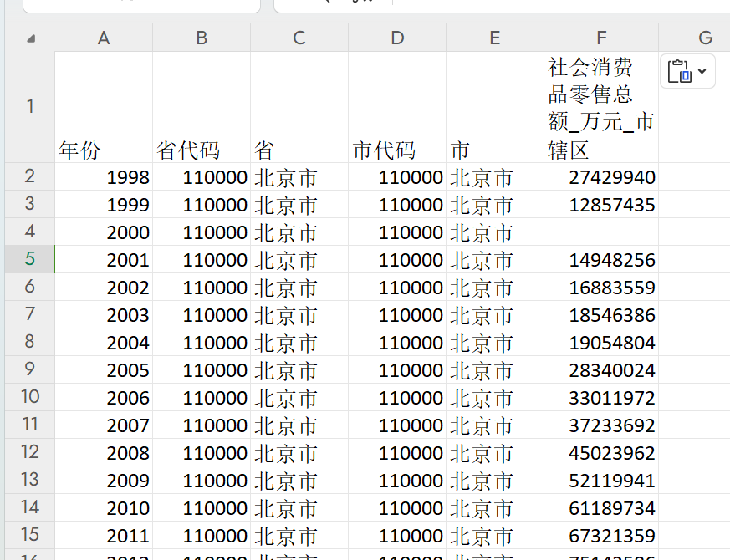Select row 8 header

(30, 341)
